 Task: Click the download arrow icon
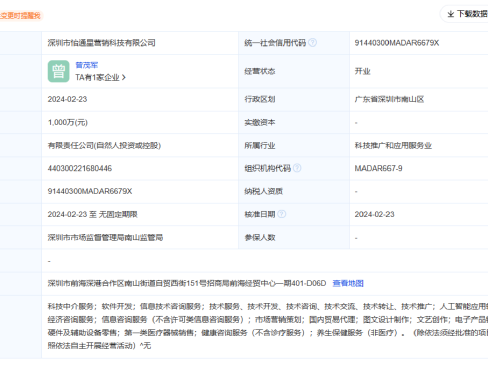[451, 14]
